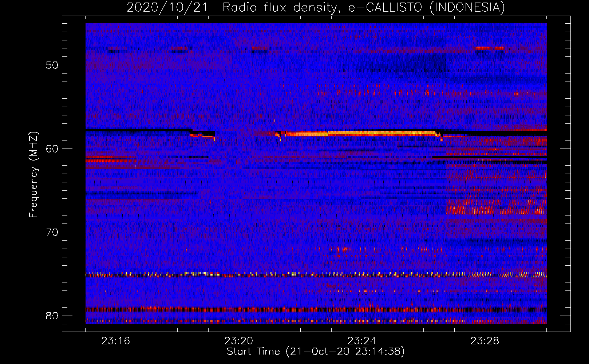Click the 'Start Time (21-Oct-20 23:14:38)' label
This screenshot has width=589, height=364.
tap(316, 352)
